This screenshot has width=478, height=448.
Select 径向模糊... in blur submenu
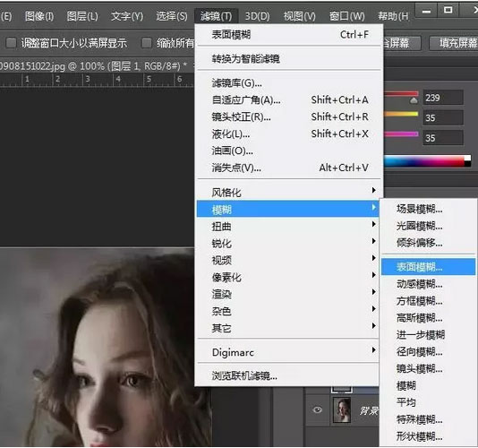coord(428,352)
